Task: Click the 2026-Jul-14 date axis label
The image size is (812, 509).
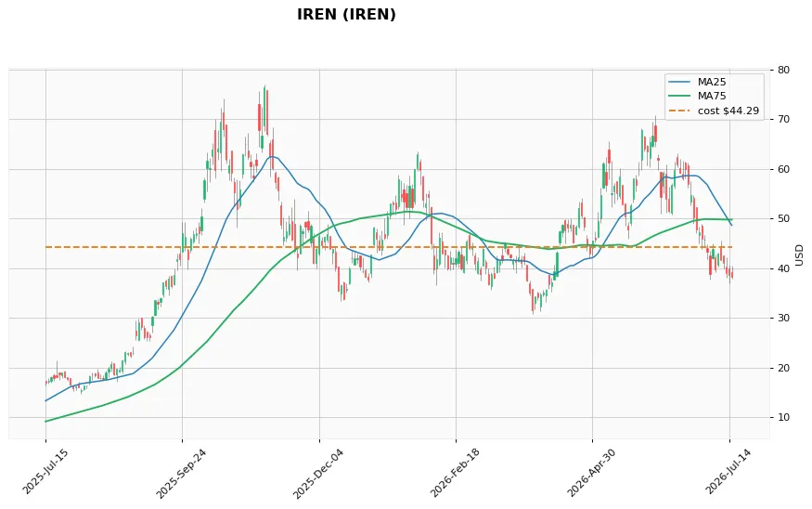Action: [x=728, y=472]
